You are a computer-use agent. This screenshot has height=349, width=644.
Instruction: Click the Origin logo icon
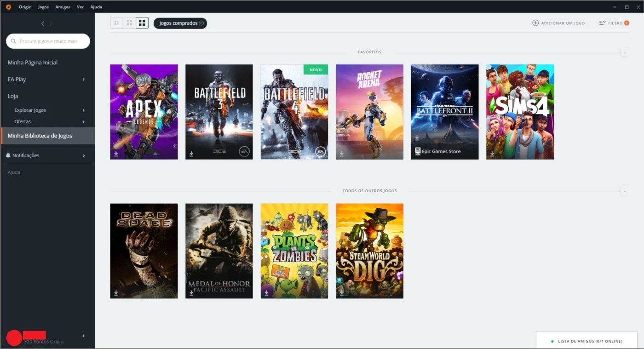(x=8, y=7)
